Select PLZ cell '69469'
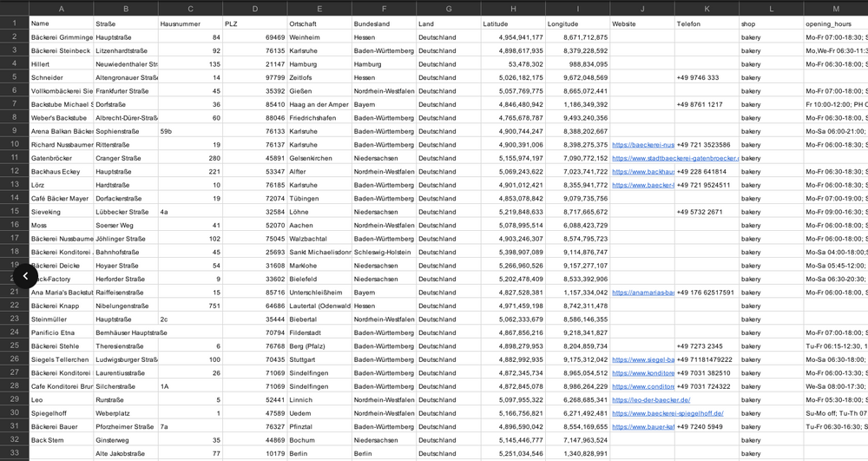The image size is (868, 461). tap(255, 37)
